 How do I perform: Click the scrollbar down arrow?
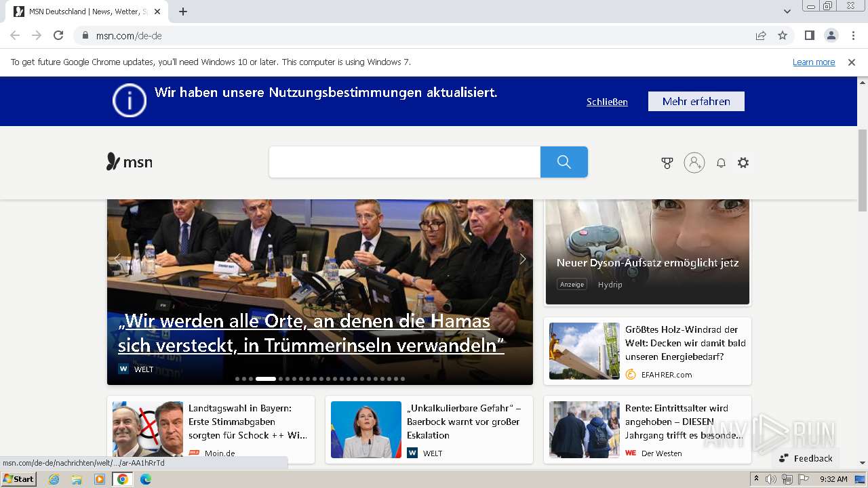[x=863, y=463]
